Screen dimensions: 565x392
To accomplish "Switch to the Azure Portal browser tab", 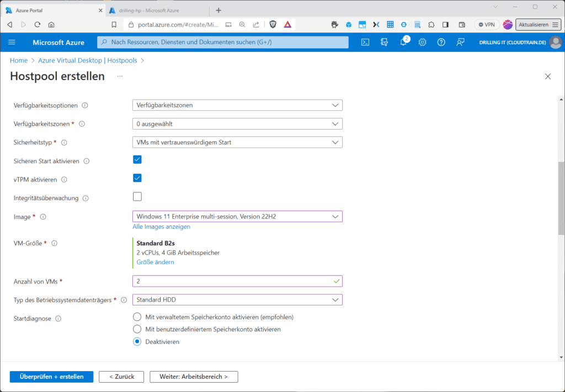I will pos(54,10).
